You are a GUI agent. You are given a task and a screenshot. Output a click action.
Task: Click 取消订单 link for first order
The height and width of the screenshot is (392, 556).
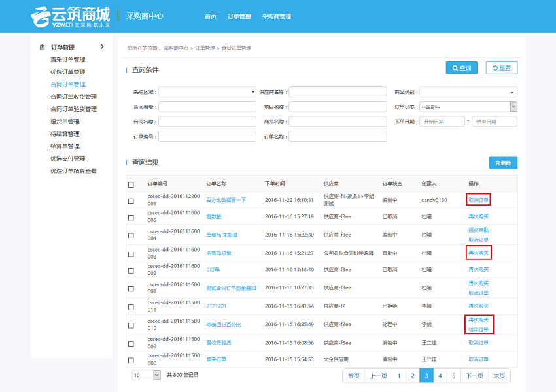point(478,200)
